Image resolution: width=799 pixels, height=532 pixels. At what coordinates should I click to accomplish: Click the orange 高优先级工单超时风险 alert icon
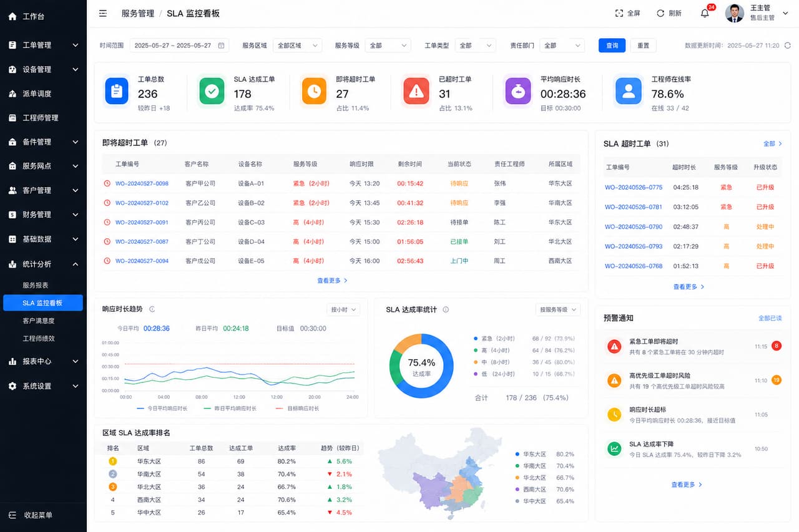[614, 380]
